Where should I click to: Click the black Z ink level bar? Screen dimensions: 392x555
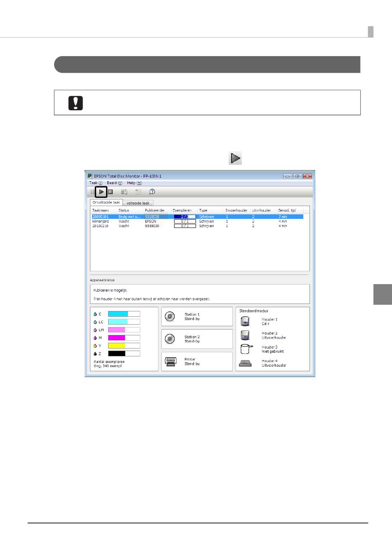click(x=124, y=353)
